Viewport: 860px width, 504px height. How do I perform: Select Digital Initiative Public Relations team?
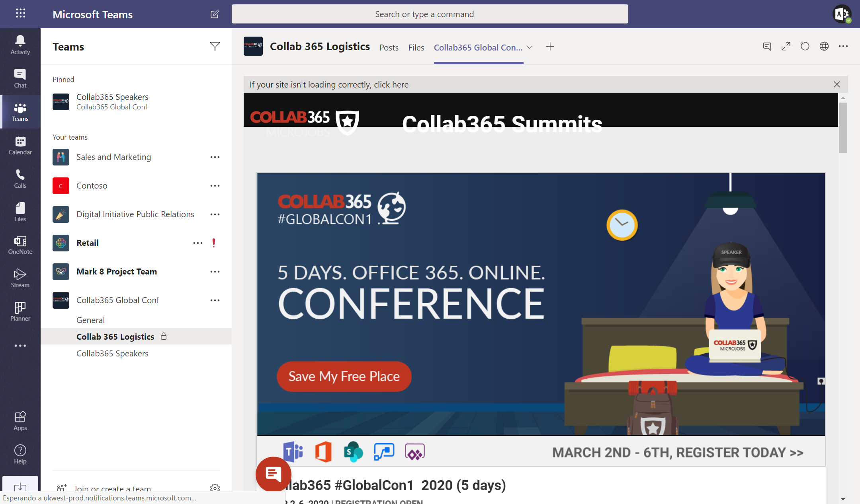(135, 214)
